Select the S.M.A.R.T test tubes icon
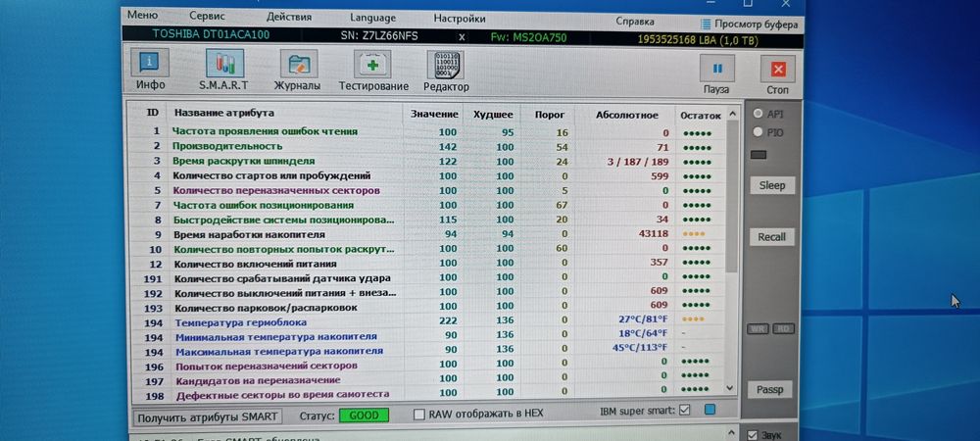This screenshot has width=980, height=441. (224, 64)
